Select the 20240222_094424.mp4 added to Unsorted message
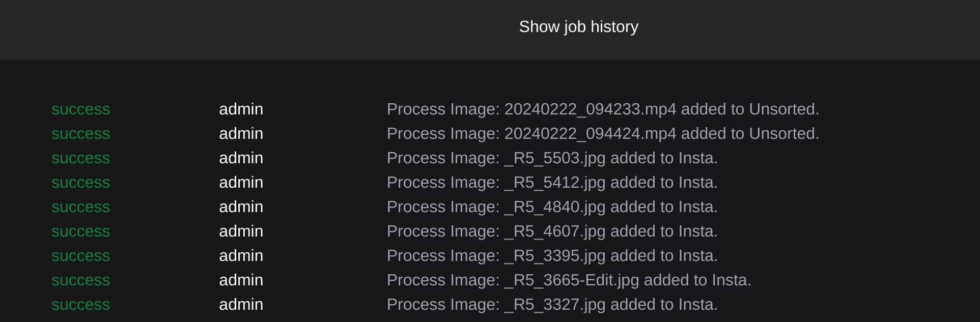Screen dimensions: 980x322 pos(603,134)
